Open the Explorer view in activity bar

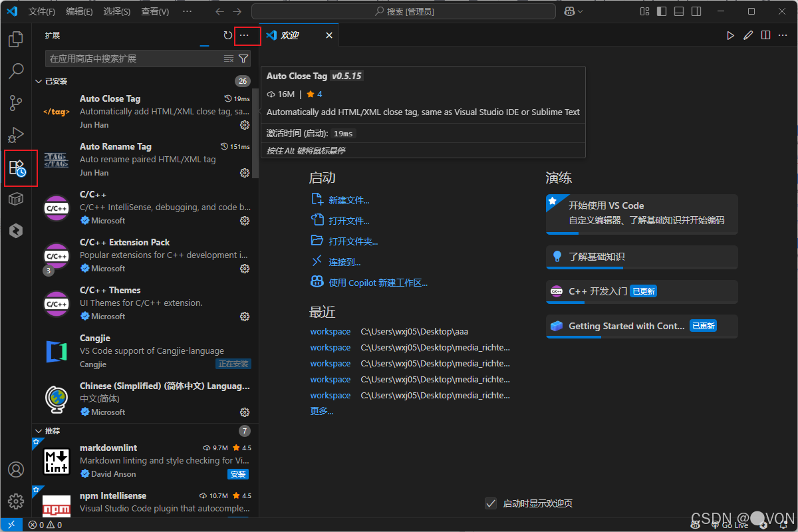click(15, 39)
